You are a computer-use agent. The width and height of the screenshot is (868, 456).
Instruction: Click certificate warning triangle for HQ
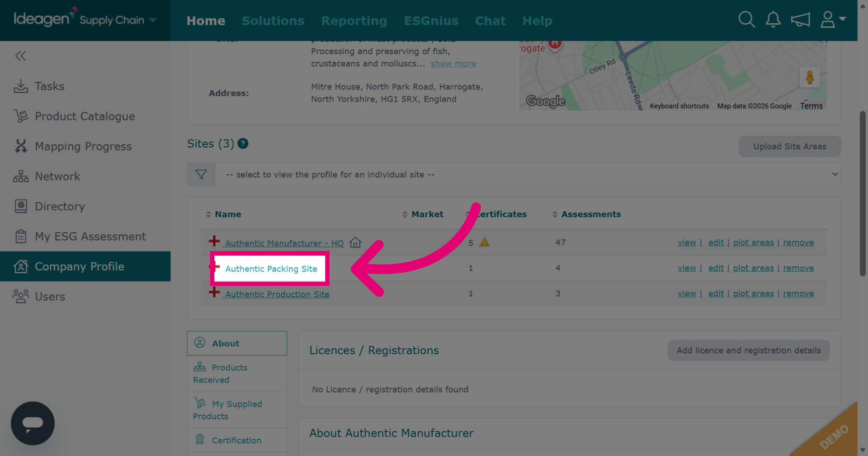click(x=485, y=242)
